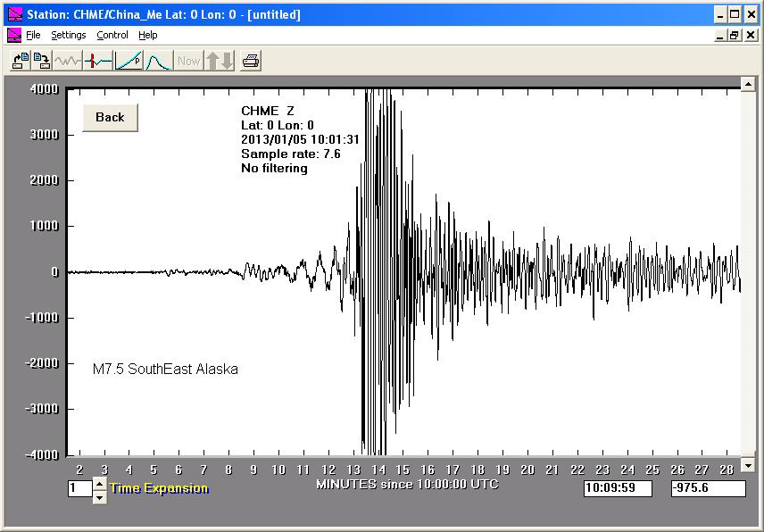Decrease Time Expansion with down arrow
764x532 pixels.
click(99, 496)
